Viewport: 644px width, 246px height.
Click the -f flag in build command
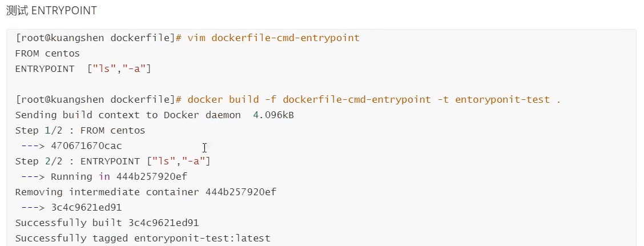click(271, 100)
